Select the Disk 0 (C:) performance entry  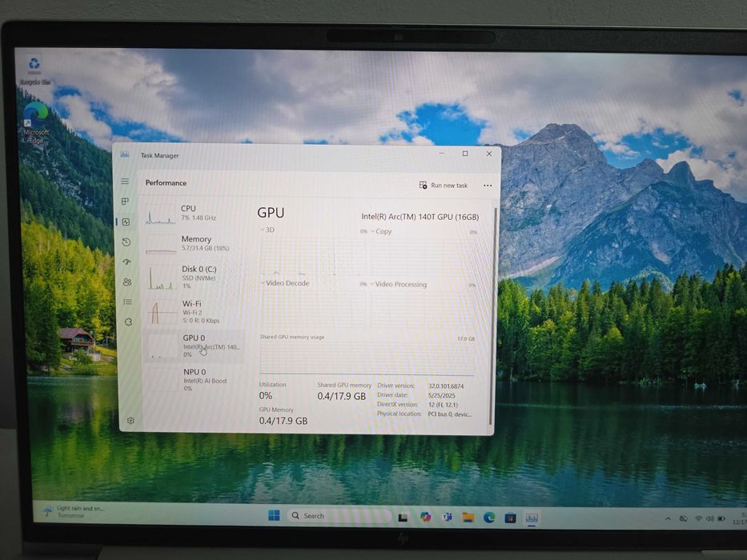pos(195,277)
